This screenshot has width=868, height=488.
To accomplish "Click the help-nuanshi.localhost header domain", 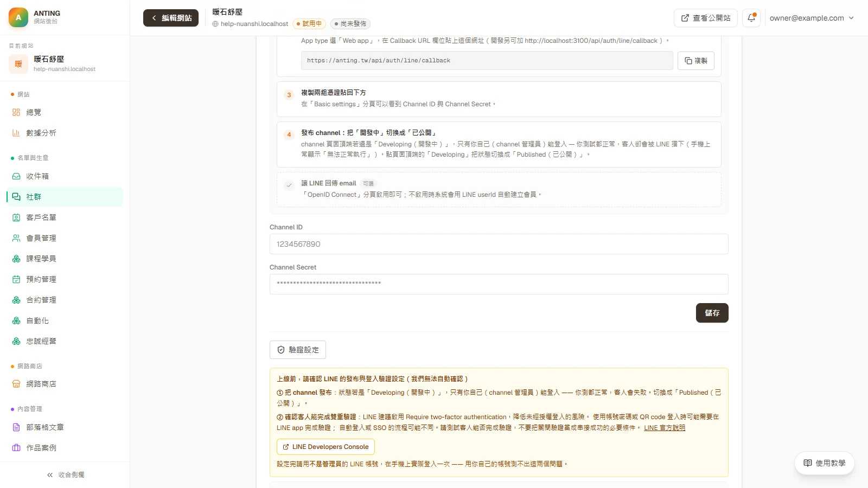I will [x=250, y=24].
